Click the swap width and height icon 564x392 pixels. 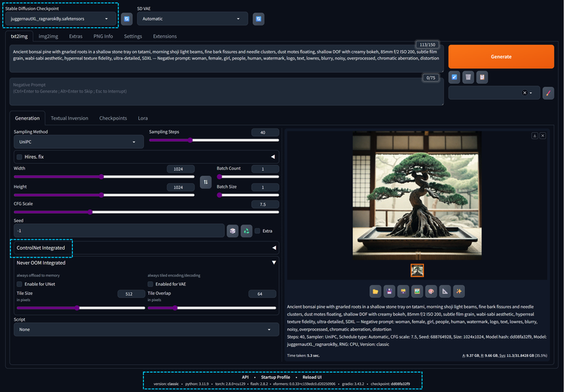click(x=205, y=182)
